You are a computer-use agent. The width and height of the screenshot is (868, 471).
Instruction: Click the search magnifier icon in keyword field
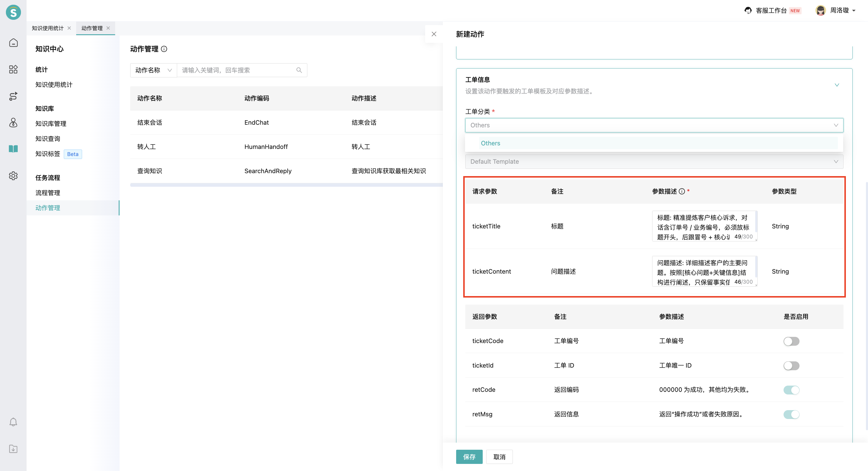[x=299, y=70]
